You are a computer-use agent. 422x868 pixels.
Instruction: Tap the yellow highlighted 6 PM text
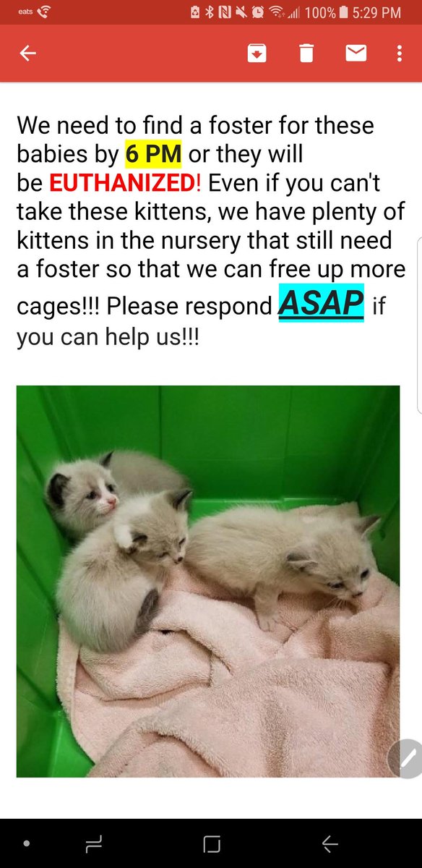tap(152, 154)
